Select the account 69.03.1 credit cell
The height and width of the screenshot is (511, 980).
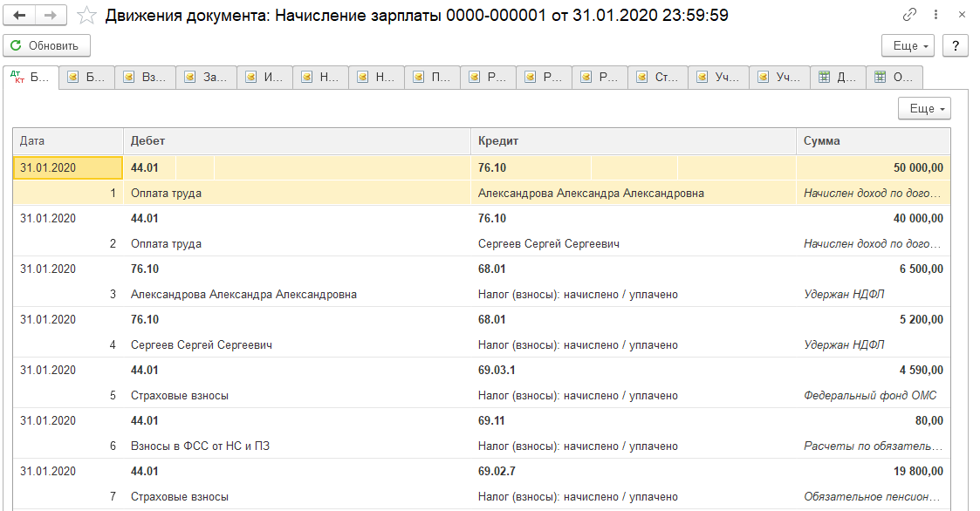coord(497,370)
